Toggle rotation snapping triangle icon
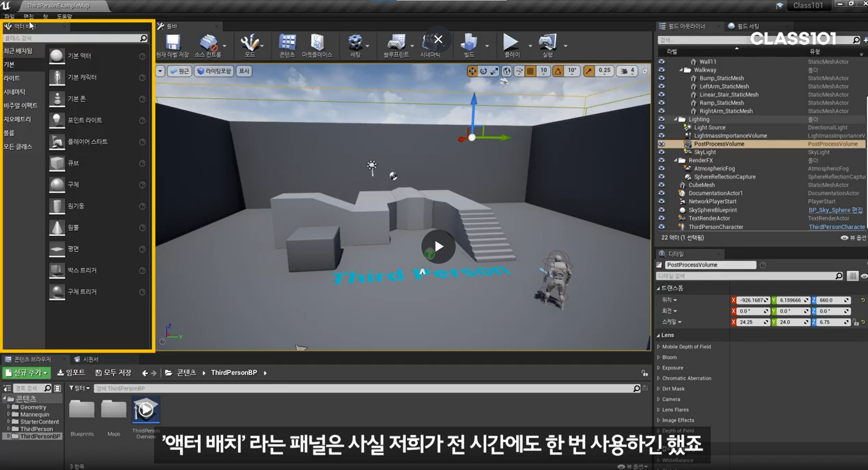Viewport: 868px width, 470px height. point(558,71)
